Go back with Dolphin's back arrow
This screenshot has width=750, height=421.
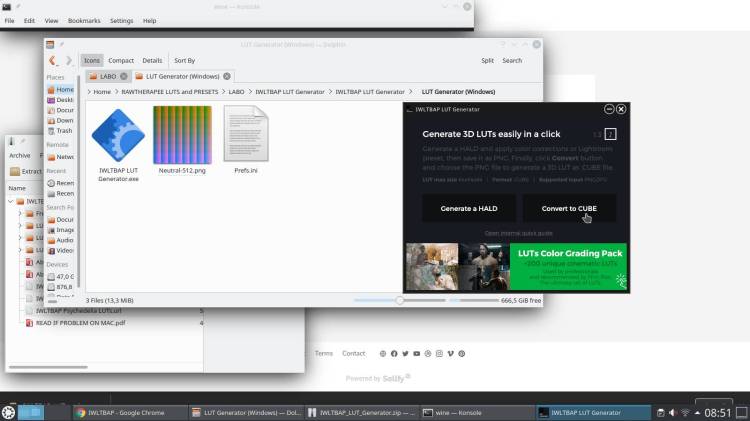point(52,60)
